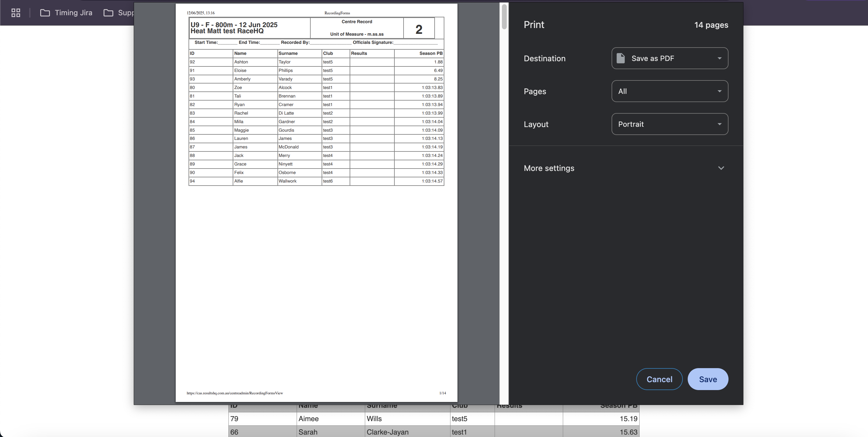This screenshot has height=437, width=868.
Task: Click surname 'Gourdis' in preview table
Action: 286,130
